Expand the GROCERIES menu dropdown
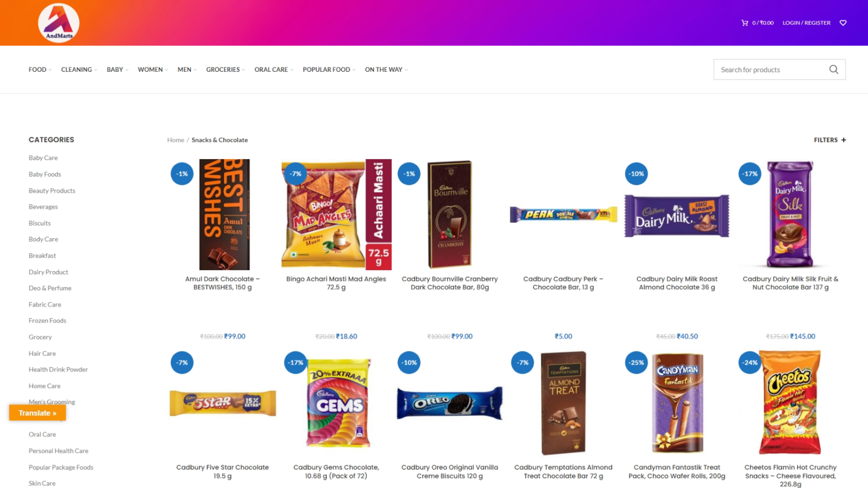This screenshot has height=488, width=868. click(x=225, y=70)
